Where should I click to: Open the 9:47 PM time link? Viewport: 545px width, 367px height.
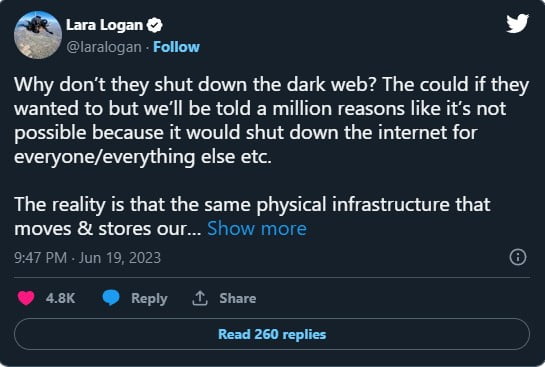click(x=40, y=258)
